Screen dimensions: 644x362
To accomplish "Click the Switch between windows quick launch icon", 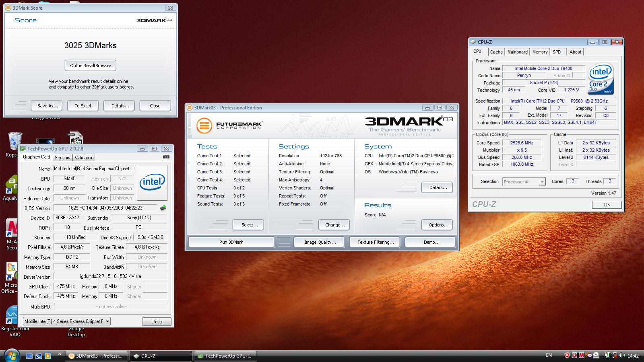I will tap(39, 356).
